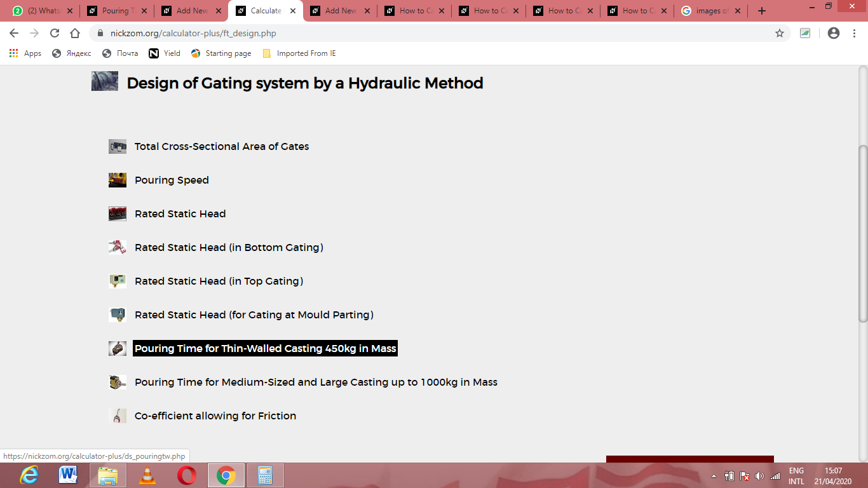868x488 pixels.
Task: Go back using the browser back arrow
Action: pos(14,33)
